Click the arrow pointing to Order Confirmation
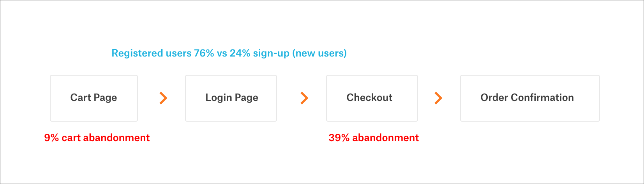This screenshot has height=184, width=644. (438, 98)
